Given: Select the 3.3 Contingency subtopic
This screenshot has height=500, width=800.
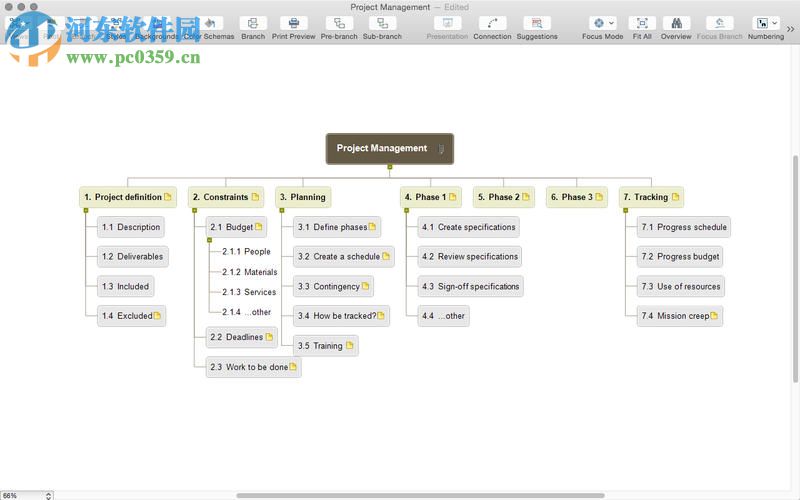Looking at the screenshot, I should point(334,286).
